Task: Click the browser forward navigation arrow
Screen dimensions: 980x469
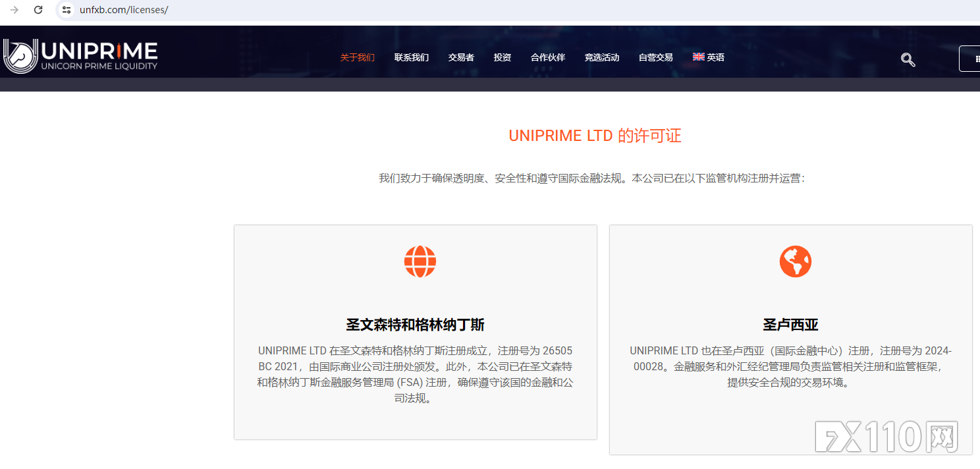Action: coord(13,10)
